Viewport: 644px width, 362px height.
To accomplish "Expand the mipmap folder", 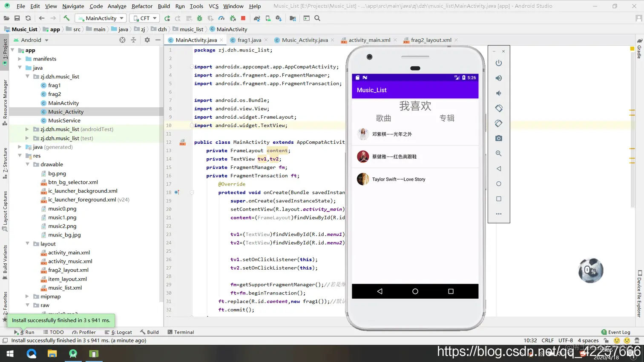I will tap(27, 296).
